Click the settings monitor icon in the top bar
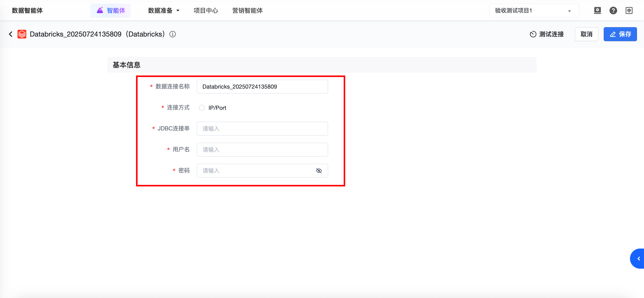This screenshot has width=644, height=298. click(x=597, y=11)
